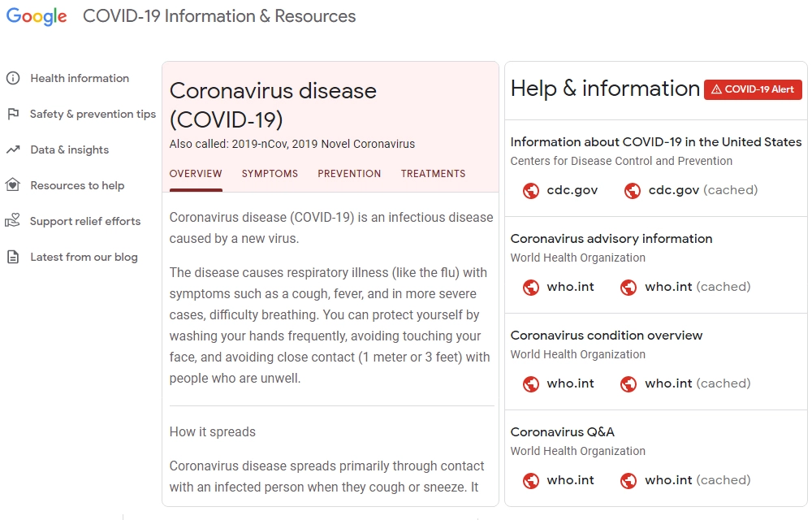
Task: Go to the Overview tab
Action: click(x=196, y=174)
